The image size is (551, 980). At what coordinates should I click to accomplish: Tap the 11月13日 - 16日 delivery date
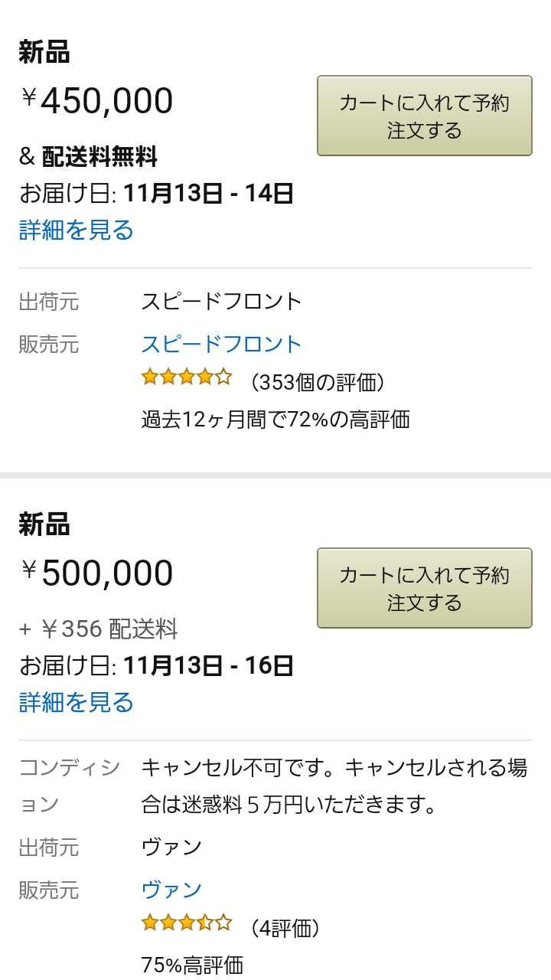point(208,666)
